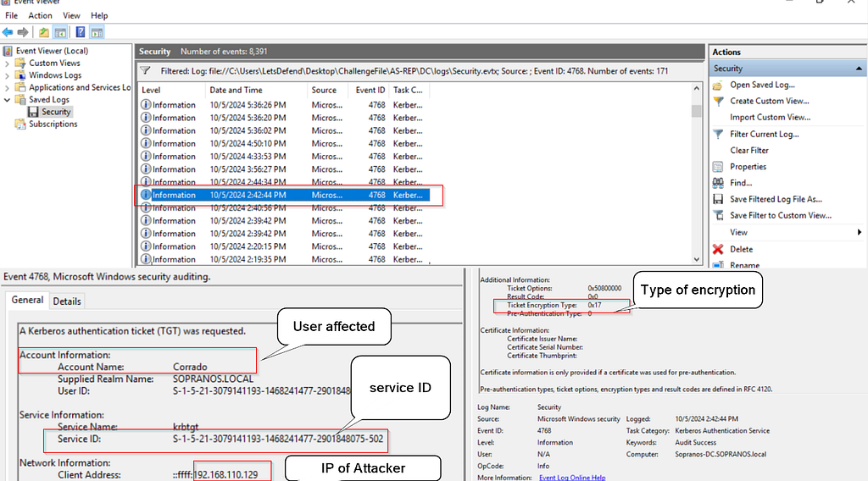868x481 pixels.
Task: Click the filter funnel icon above list
Action: click(x=146, y=71)
